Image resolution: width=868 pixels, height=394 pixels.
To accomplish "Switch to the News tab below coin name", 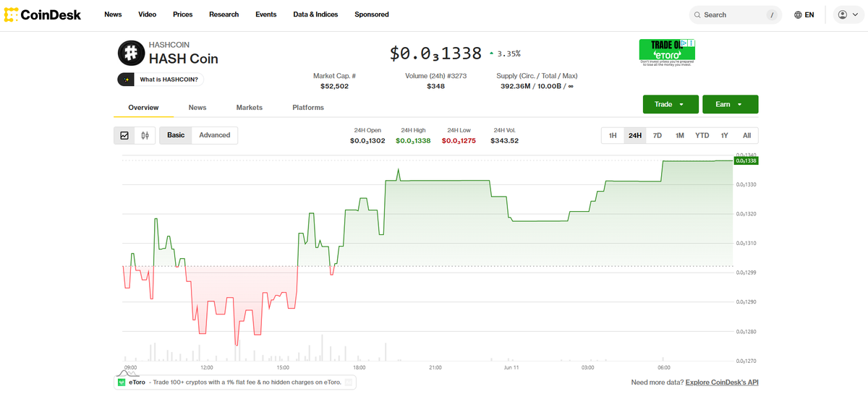I will [197, 108].
